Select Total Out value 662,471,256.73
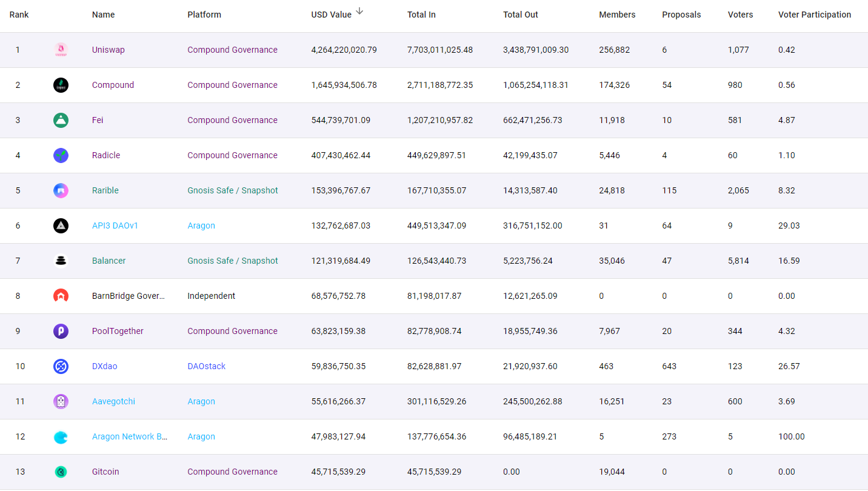The image size is (868, 491). click(533, 120)
